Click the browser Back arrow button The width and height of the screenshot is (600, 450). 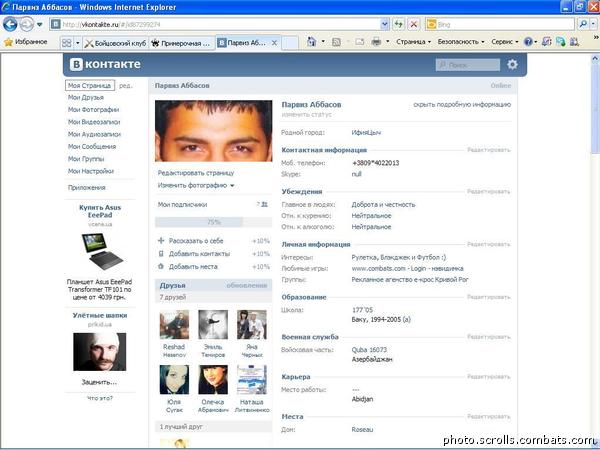(x=10, y=24)
